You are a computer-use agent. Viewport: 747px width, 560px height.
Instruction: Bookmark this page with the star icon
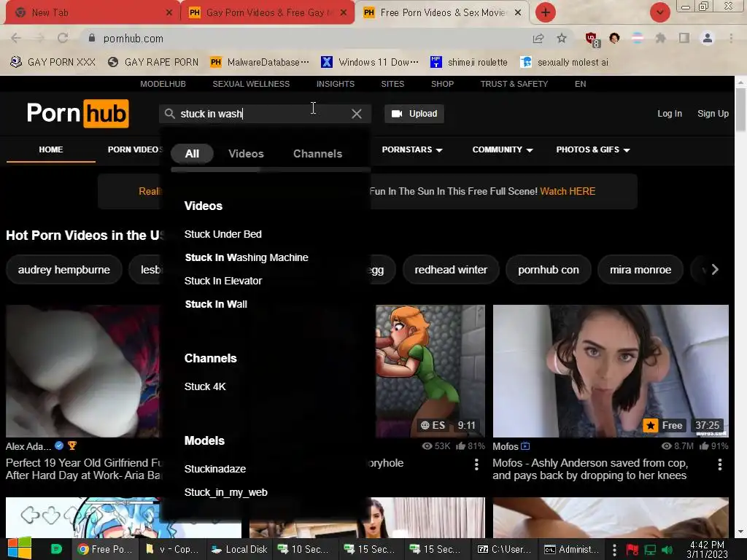pos(562,38)
